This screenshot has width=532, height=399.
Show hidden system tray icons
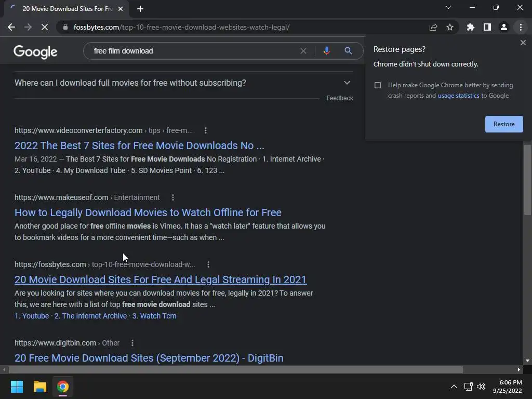tap(454, 387)
